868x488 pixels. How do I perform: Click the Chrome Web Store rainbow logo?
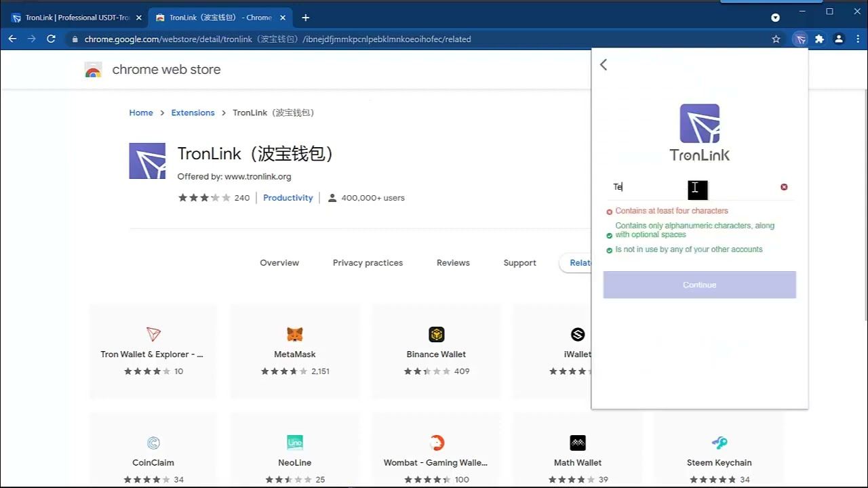(93, 70)
